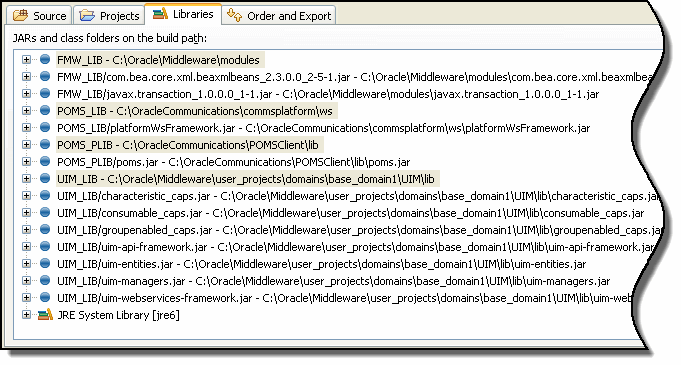Select the UIM_LIB/uim-entities.jar row
This screenshot has width=681, height=365.
(x=322, y=264)
